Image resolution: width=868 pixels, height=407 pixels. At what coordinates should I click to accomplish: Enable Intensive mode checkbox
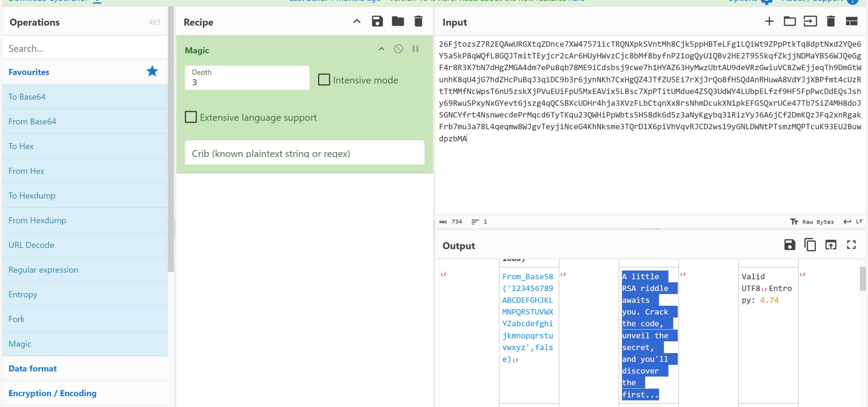point(324,80)
